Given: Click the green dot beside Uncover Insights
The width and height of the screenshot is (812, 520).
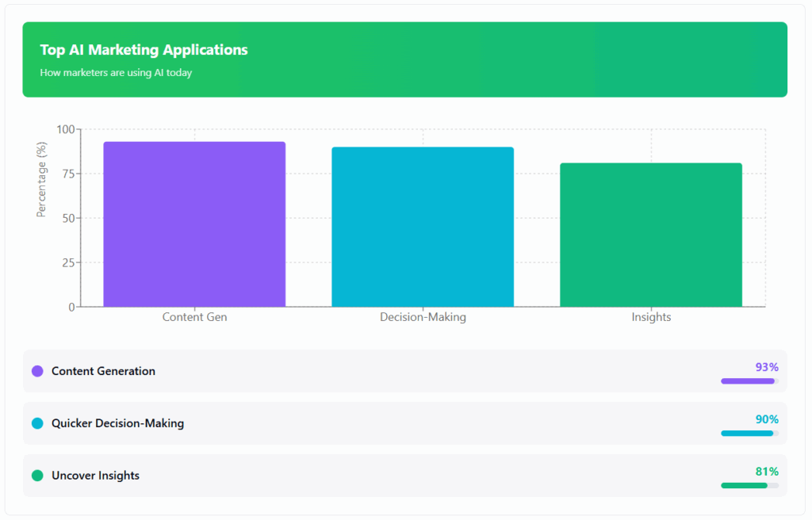Looking at the screenshot, I should pyautogui.click(x=37, y=476).
